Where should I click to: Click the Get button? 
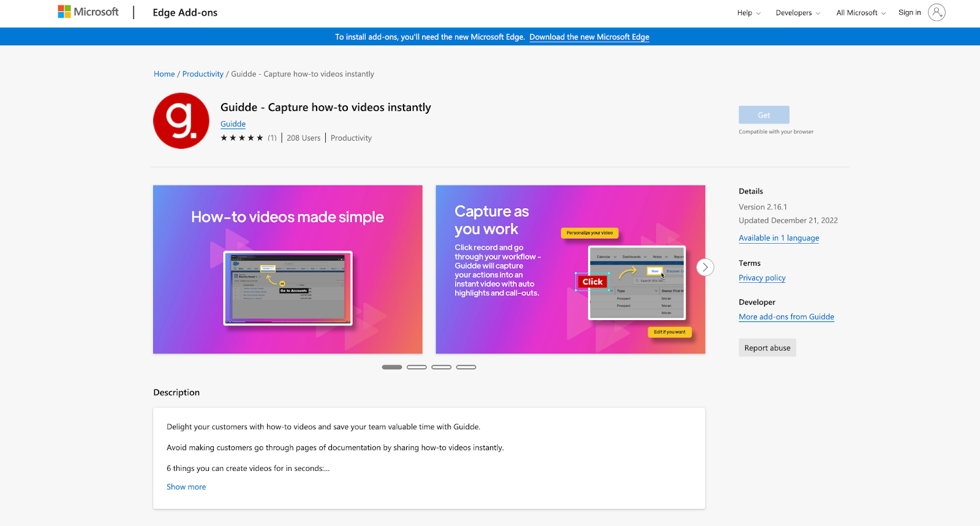[x=764, y=115]
